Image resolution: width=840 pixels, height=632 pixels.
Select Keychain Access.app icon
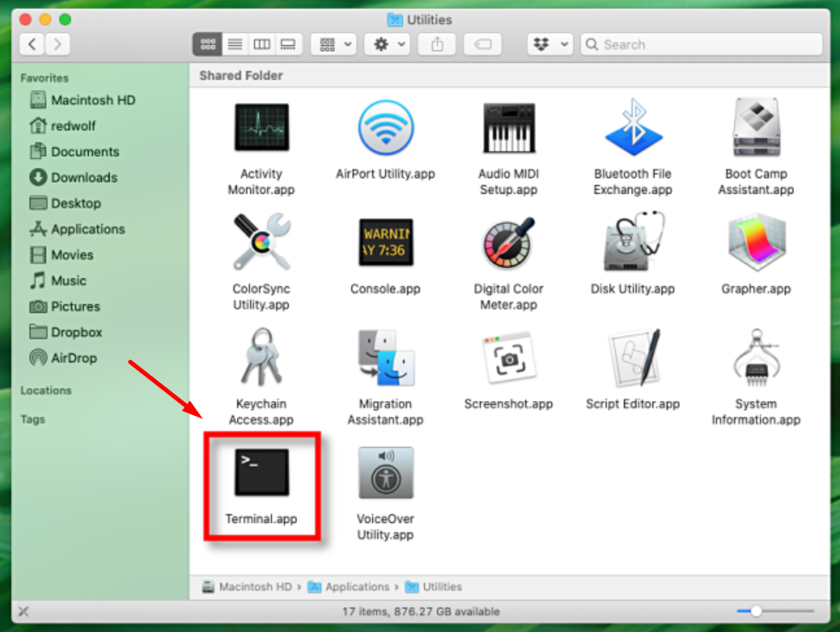click(x=261, y=357)
